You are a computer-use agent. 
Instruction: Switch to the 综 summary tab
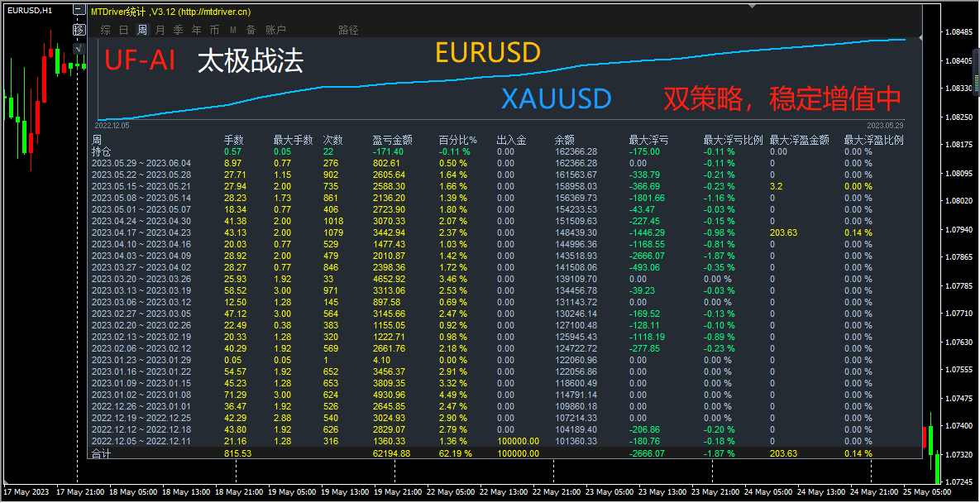[106, 29]
